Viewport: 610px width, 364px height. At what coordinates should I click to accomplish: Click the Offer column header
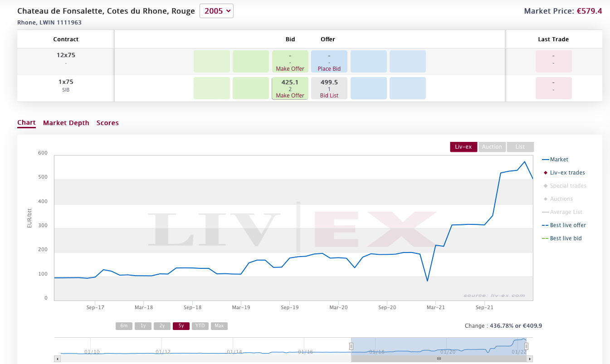coord(328,39)
